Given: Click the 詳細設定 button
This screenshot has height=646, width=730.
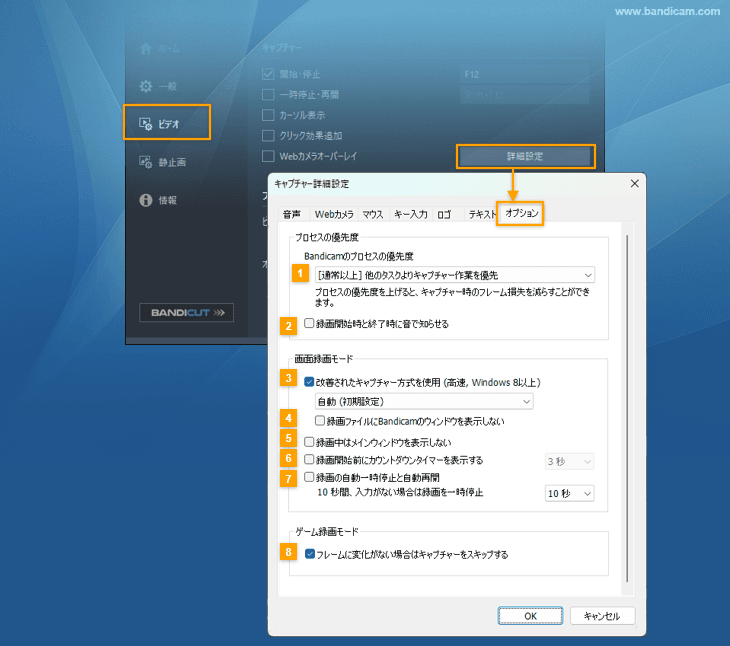Looking at the screenshot, I should 525,156.
